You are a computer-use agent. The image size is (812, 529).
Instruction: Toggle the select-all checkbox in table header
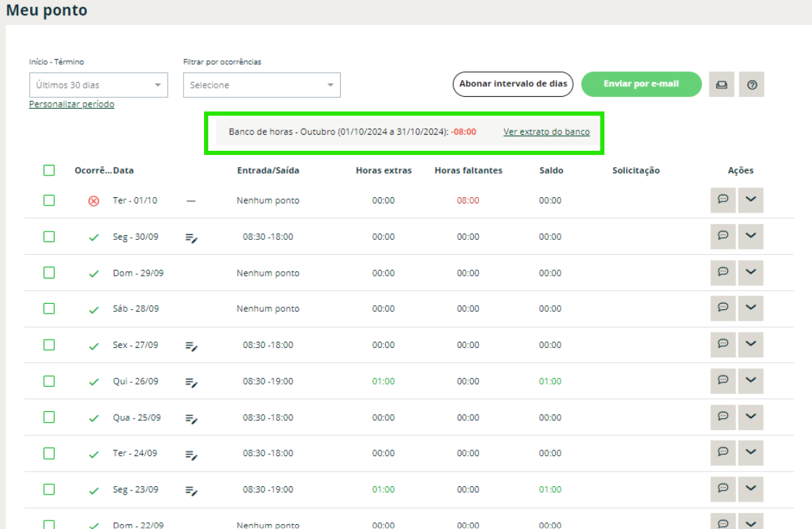pos(49,170)
